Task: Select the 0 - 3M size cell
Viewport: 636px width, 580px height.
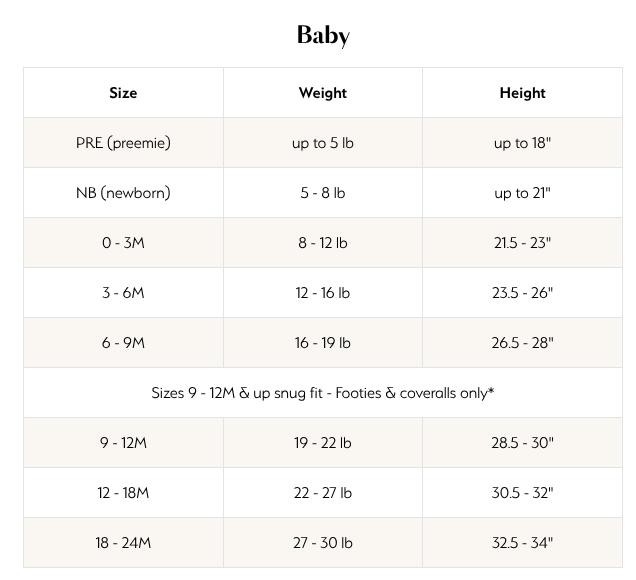Action: 123,243
